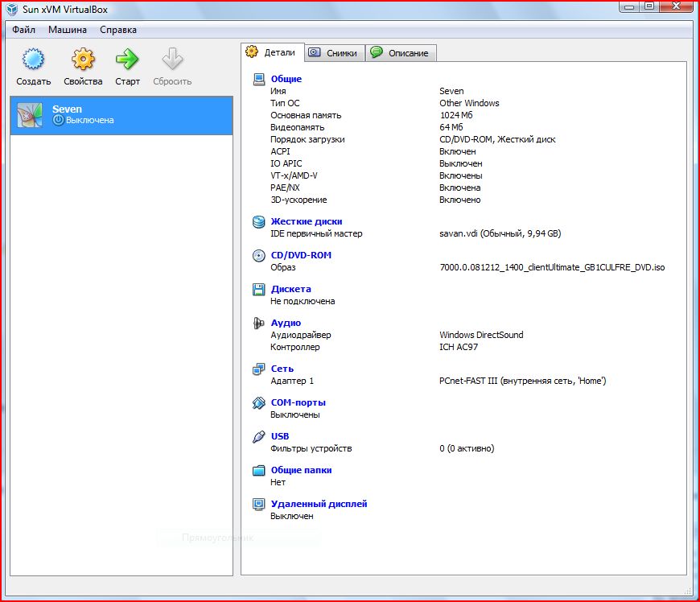Click the 'Не подключена' floppy status
The image size is (700, 602).
303,302
